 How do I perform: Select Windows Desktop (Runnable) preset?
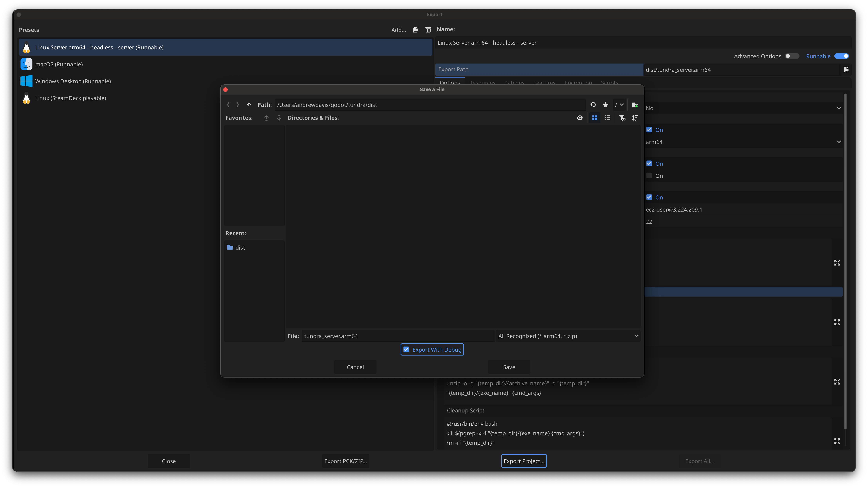225,81
